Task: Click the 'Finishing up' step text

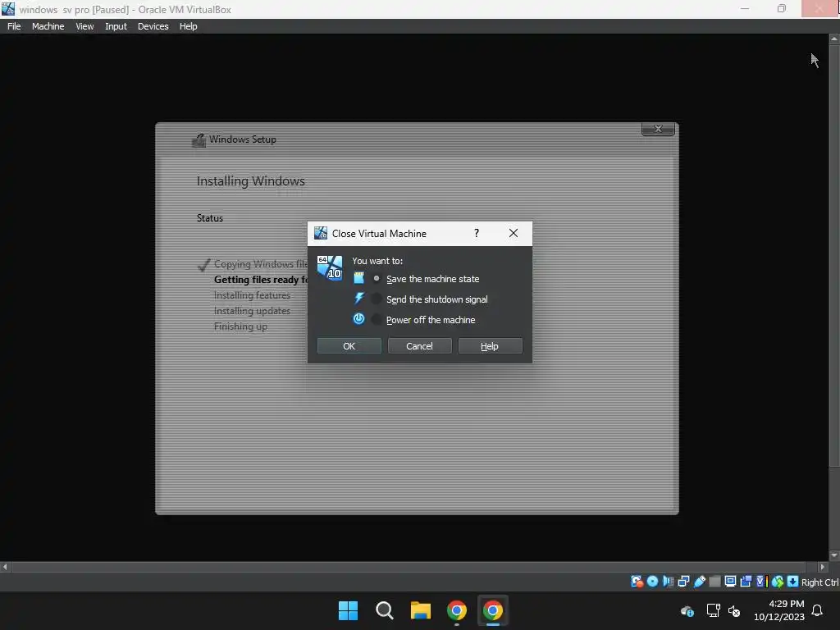Action: tap(240, 326)
